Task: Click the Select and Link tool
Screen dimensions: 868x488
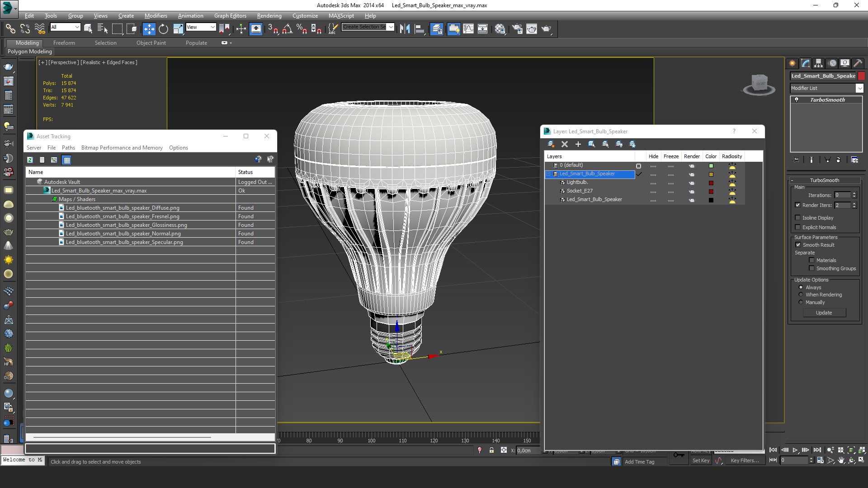Action: click(10, 29)
